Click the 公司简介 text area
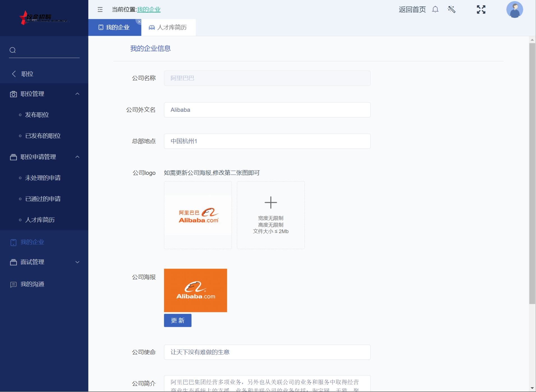This screenshot has height=392, width=536. point(267,383)
